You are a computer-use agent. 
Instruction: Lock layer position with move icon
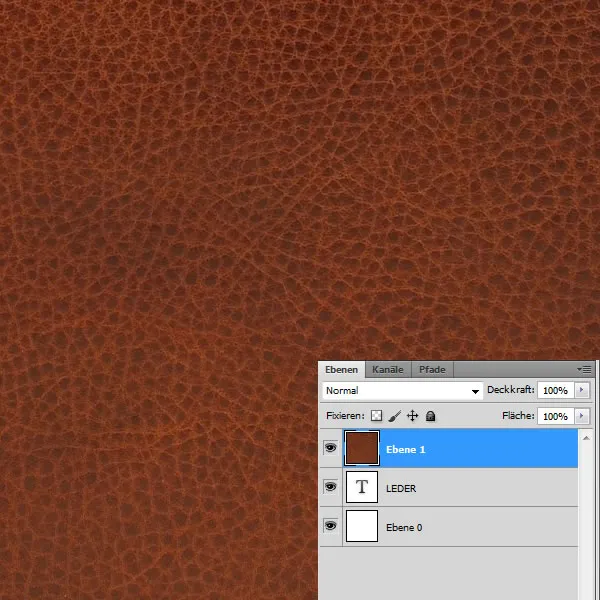412,416
